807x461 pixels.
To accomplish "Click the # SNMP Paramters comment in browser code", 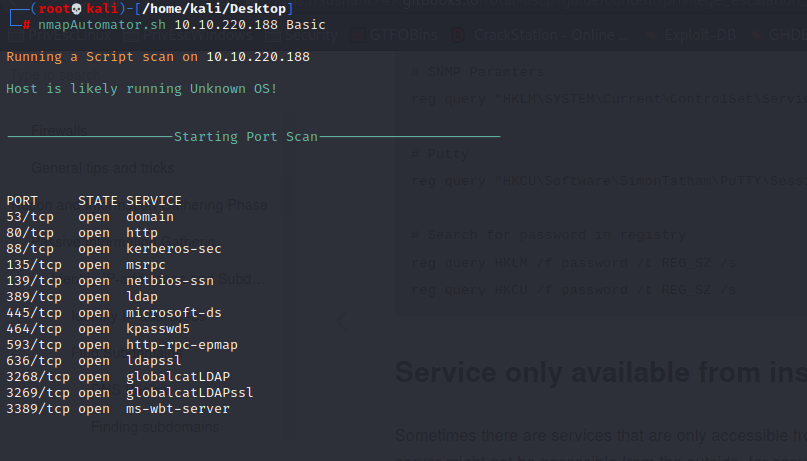I will tap(478, 72).
